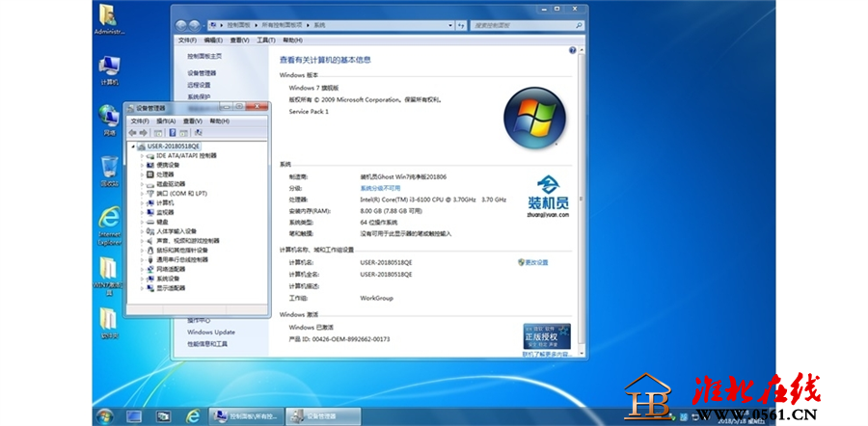This screenshot has height=426, width=868.
Task: Collapse the USER-20180518QE root node
Action: click(133, 146)
